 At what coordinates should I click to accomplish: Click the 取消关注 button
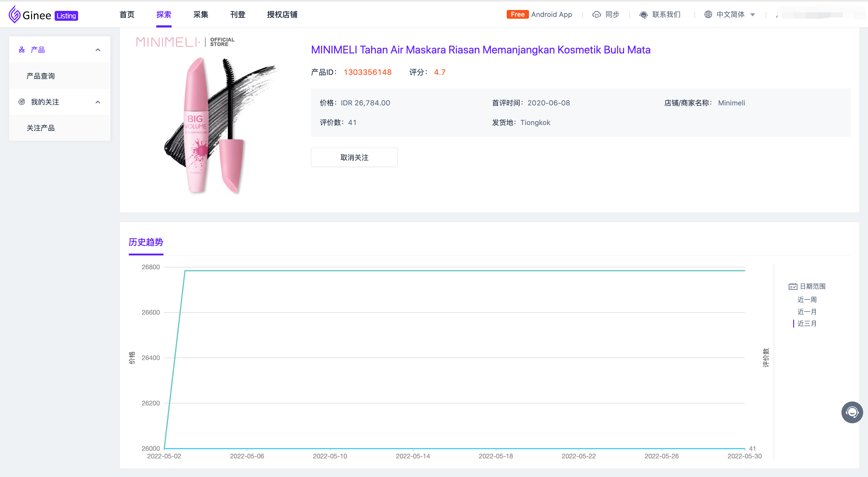[354, 157]
